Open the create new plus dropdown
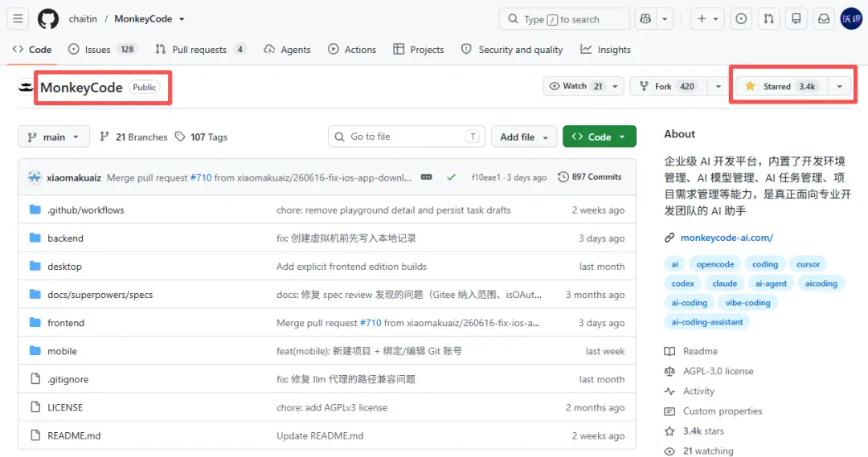This screenshot has width=868, height=457. pos(707,18)
